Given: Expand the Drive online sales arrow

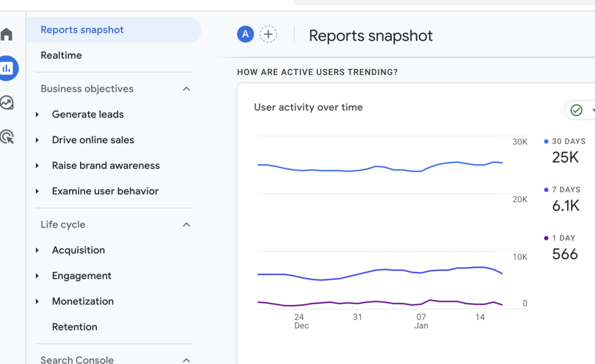Looking at the screenshot, I should click(37, 140).
